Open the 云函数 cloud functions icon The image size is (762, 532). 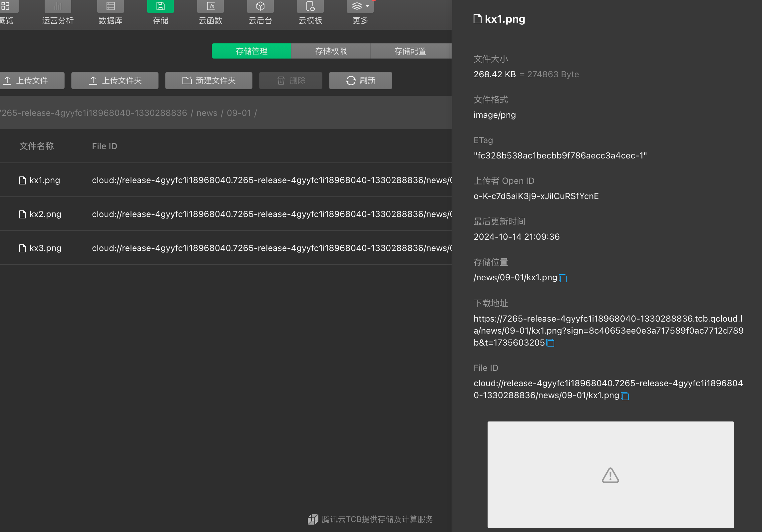(210, 6)
